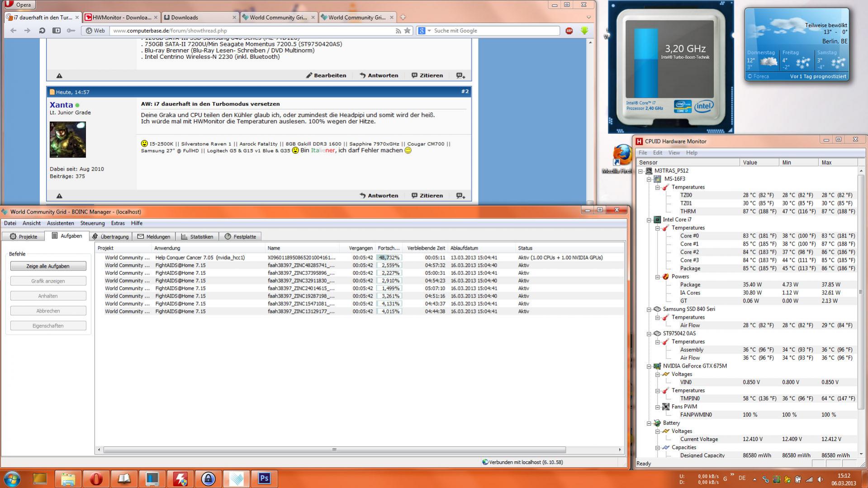Click the key (password wand) icon in Opera toolbar
868x488 pixels.
[71, 31]
